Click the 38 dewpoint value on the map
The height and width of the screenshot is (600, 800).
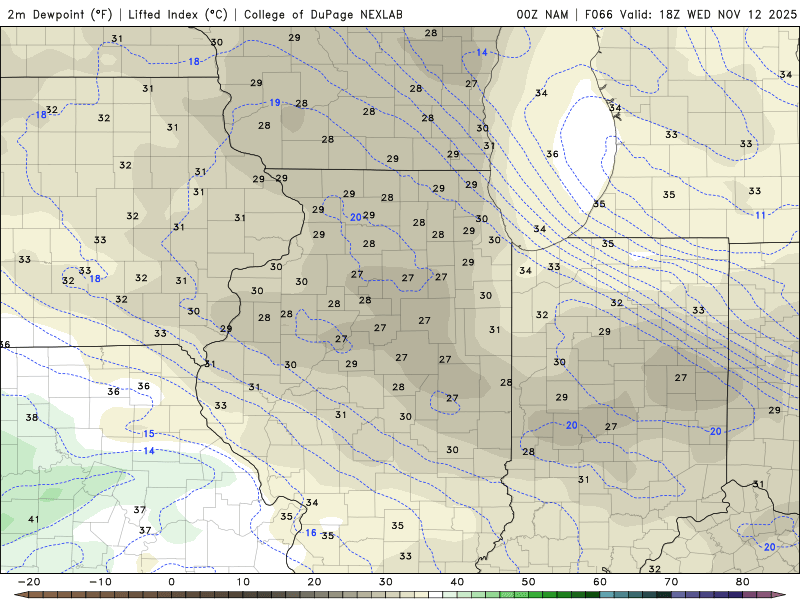tap(32, 417)
